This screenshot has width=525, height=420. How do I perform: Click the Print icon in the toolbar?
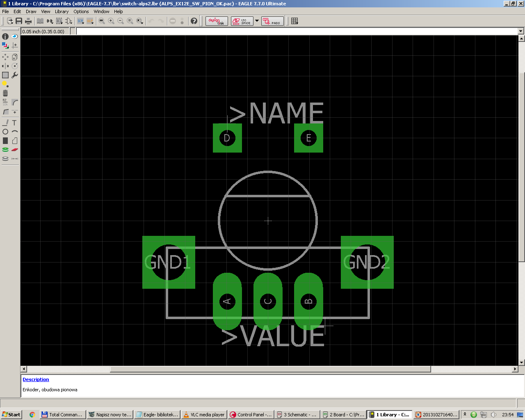point(28,21)
